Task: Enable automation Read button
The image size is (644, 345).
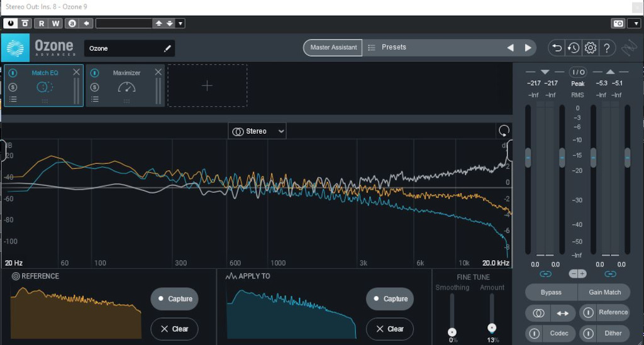Action: click(41, 23)
